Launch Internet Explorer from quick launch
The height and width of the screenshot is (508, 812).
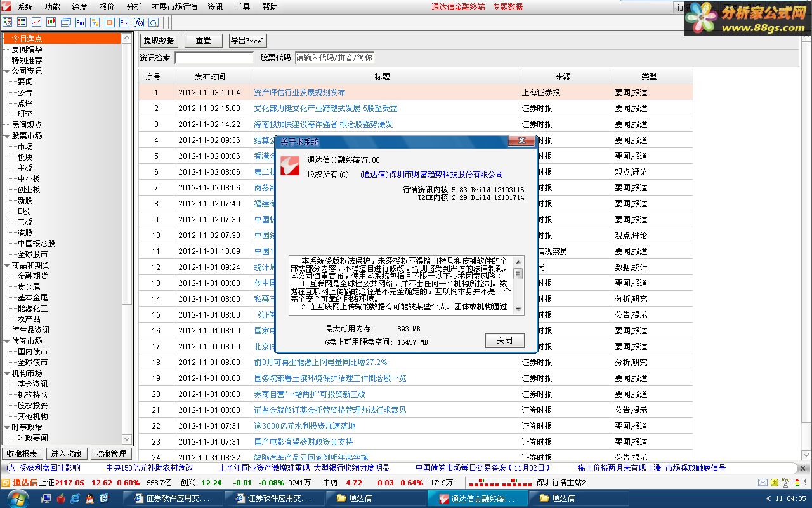click(x=75, y=498)
